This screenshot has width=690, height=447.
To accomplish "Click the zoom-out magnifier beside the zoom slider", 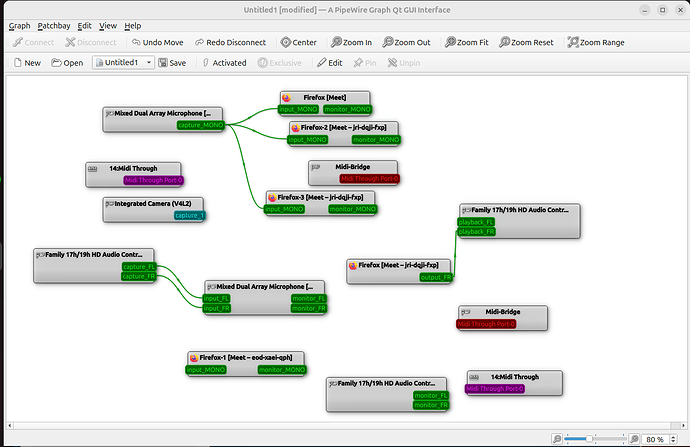I will pos(557,439).
